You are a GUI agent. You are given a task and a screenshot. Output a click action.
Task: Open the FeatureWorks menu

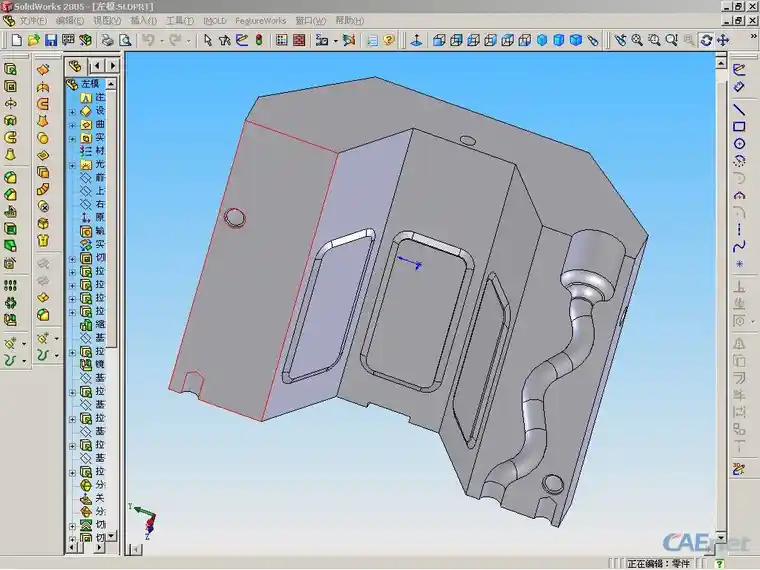coord(261,21)
